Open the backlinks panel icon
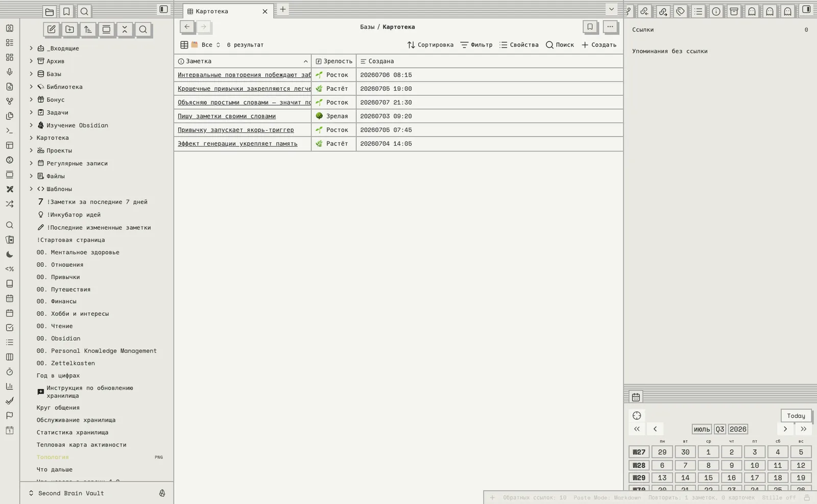This screenshot has height=504, width=817. pyautogui.click(x=644, y=11)
